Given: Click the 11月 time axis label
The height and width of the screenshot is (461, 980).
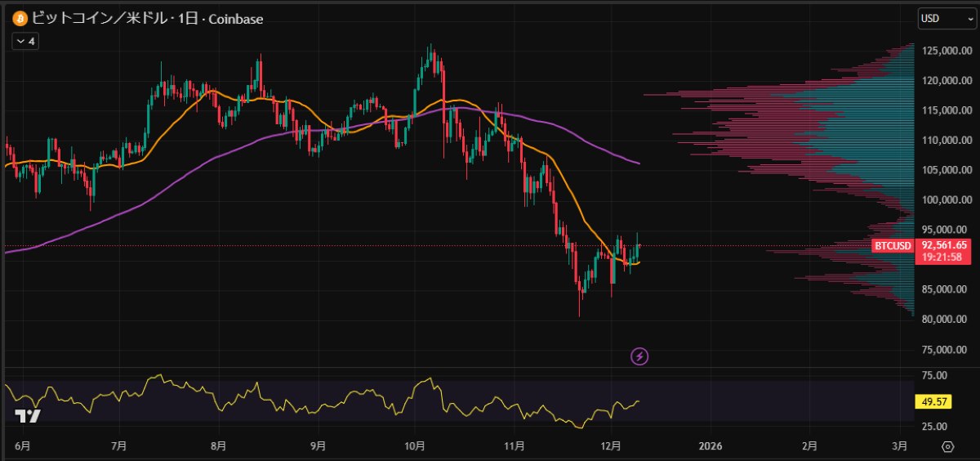Looking at the screenshot, I should [x=514, y=446].
